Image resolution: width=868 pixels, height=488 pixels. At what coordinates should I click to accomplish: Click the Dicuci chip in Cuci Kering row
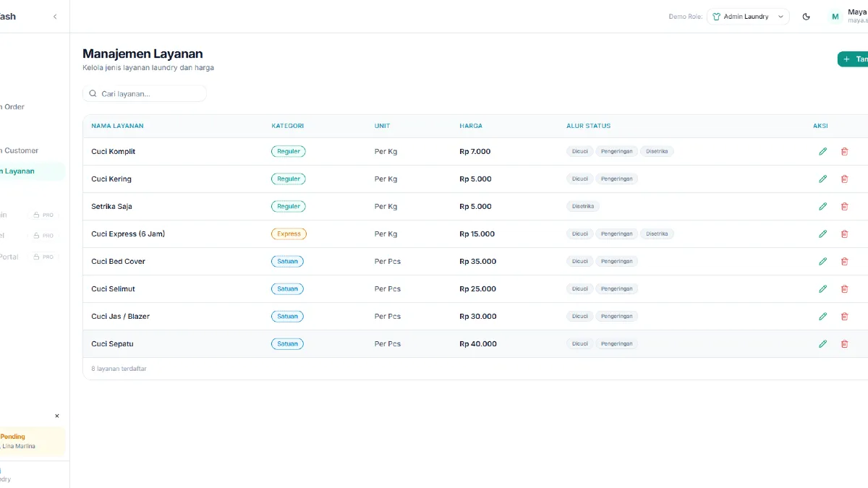point(580,179)
